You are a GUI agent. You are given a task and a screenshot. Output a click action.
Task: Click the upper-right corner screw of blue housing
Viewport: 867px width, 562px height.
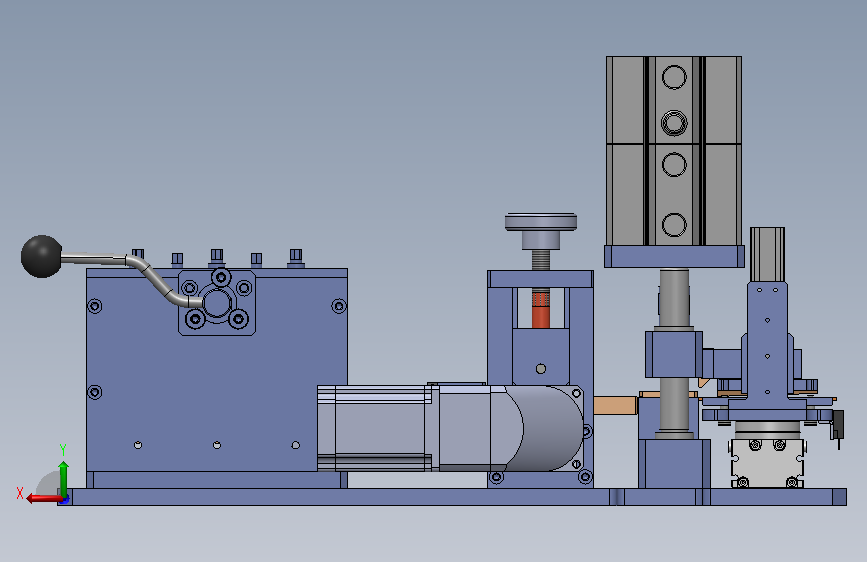(339, 306)
